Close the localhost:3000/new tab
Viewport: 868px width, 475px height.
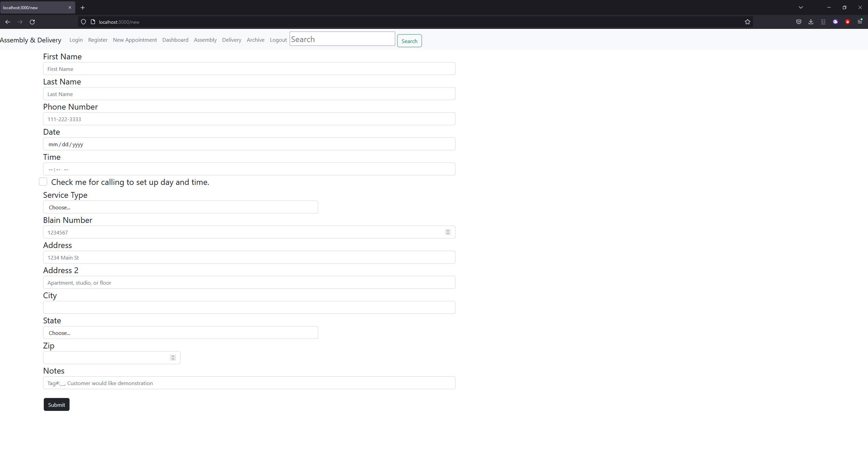point(70,7)
